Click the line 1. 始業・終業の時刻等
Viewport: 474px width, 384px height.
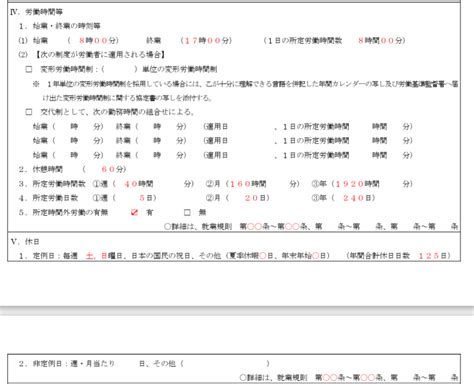(x=60, y=26)
